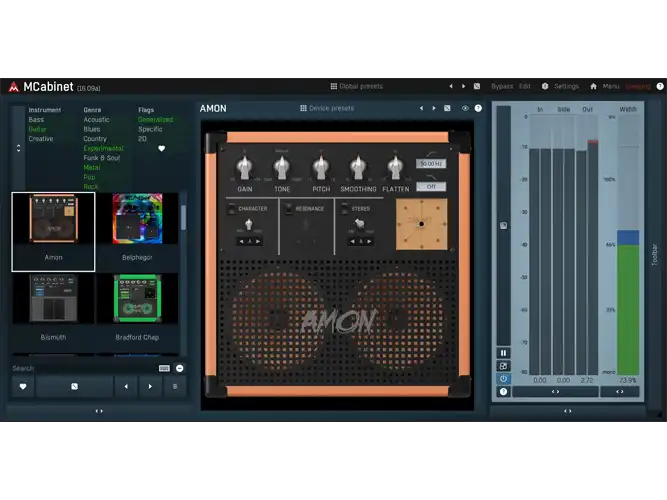
Task: Randomize global preset dice icon
Action: (x=477, y=86)
